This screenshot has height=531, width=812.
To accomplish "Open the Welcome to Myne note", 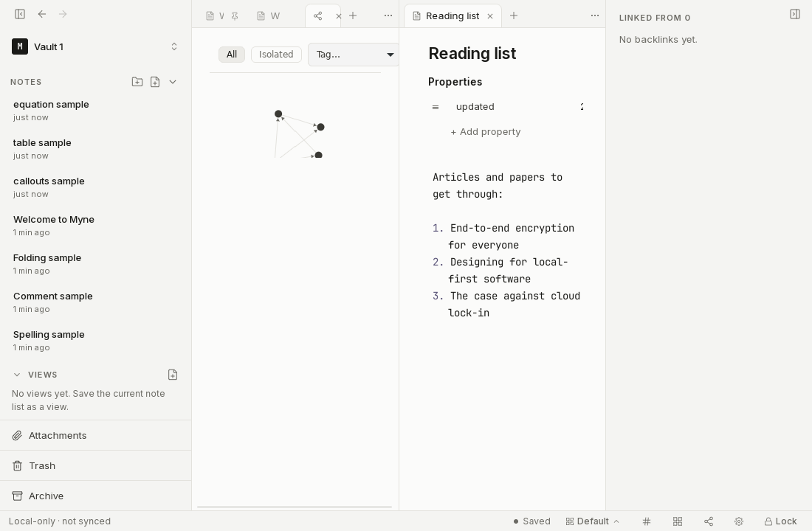I will click(x=95, y=225).
